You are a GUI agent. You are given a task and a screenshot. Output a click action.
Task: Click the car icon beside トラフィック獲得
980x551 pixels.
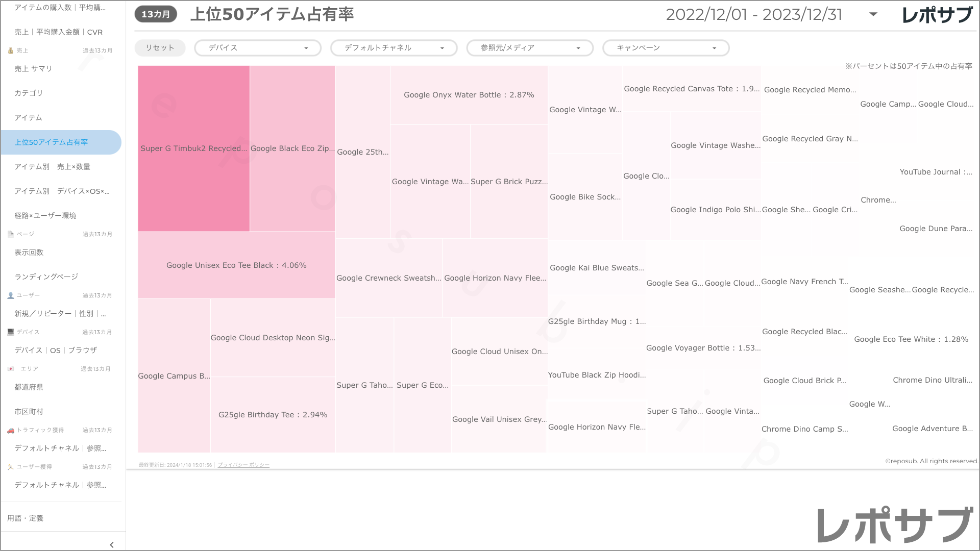(x=10, y=430)
